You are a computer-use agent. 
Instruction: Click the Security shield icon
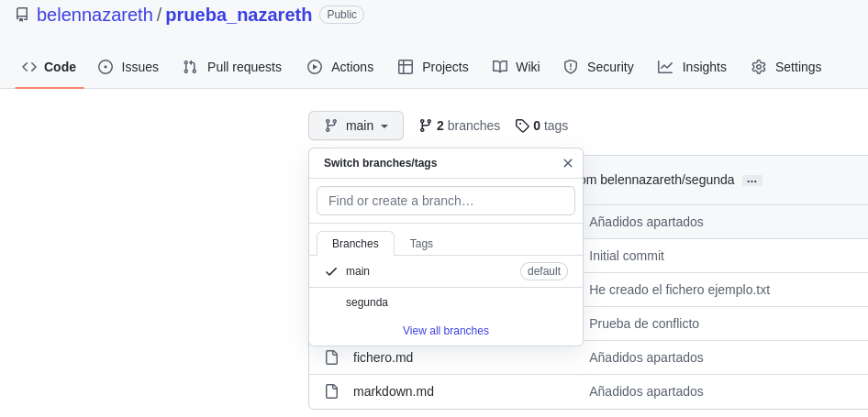click(x=571, y=67)
